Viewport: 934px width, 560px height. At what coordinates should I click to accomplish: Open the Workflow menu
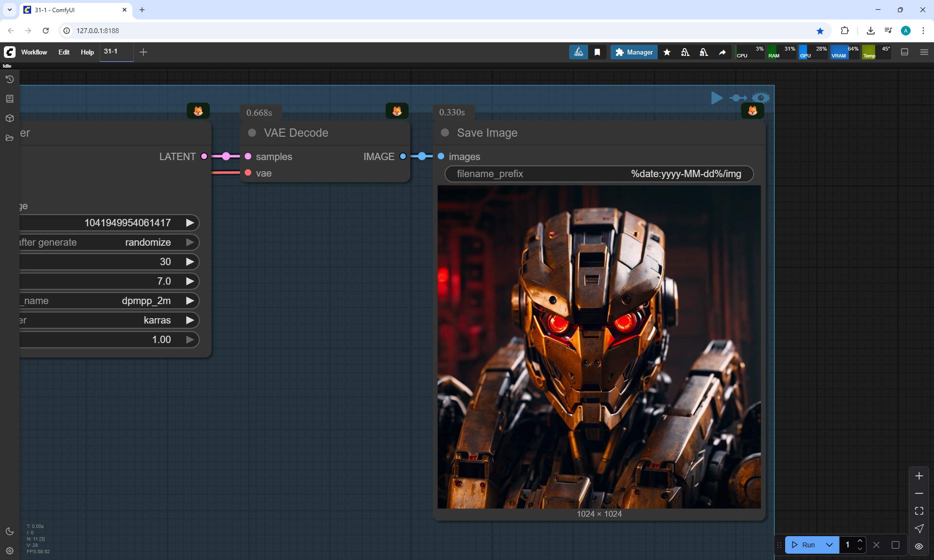coord(34,52)
